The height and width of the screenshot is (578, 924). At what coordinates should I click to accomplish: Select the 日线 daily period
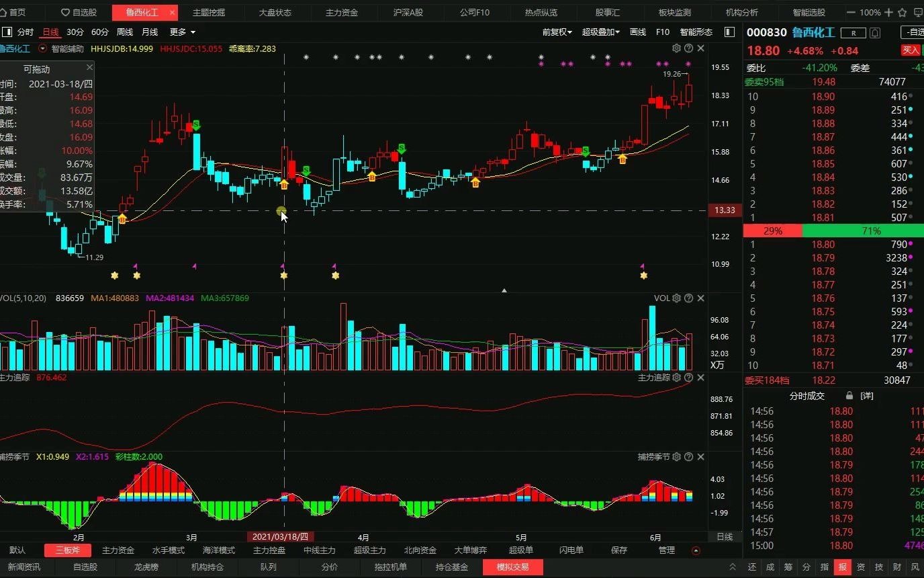pos(50,32)
